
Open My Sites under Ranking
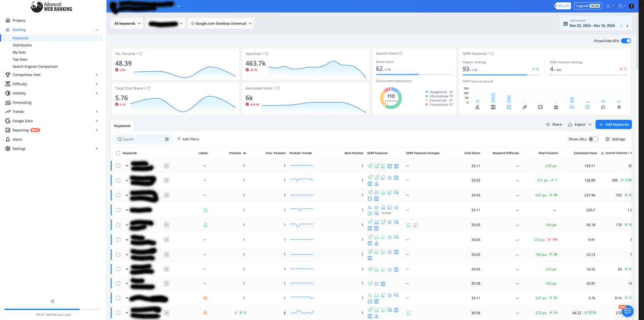point(19,52)
